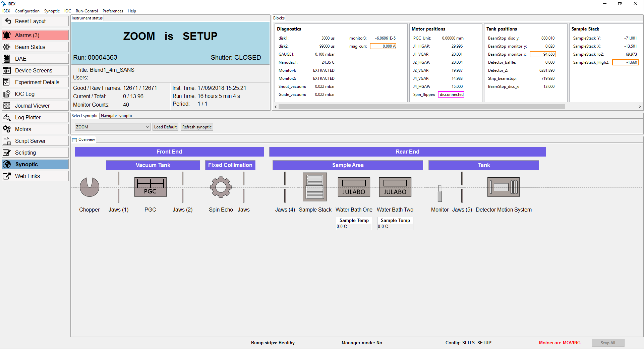The image size is (644, 349).
Task: Open the Run-Control menu
Action: tap(87, 11)
